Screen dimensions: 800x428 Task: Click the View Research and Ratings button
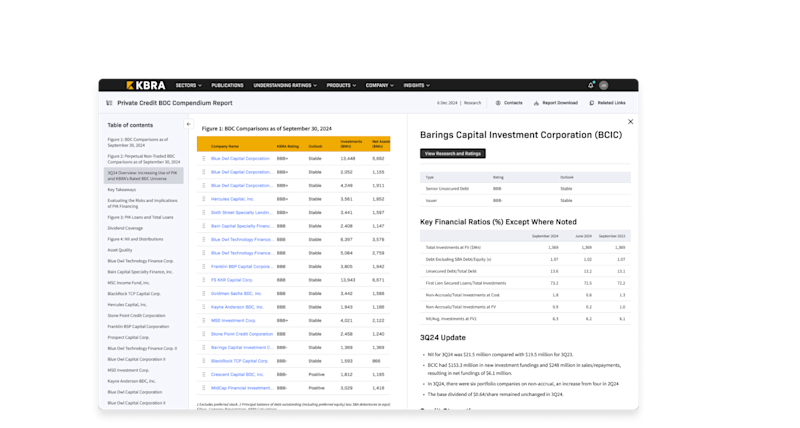pos(453,154)
